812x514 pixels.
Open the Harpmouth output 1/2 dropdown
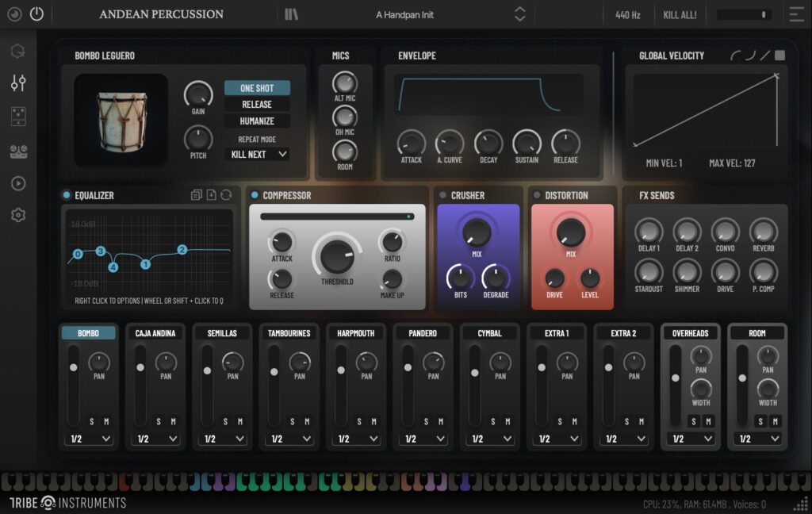tap(358, 439)
